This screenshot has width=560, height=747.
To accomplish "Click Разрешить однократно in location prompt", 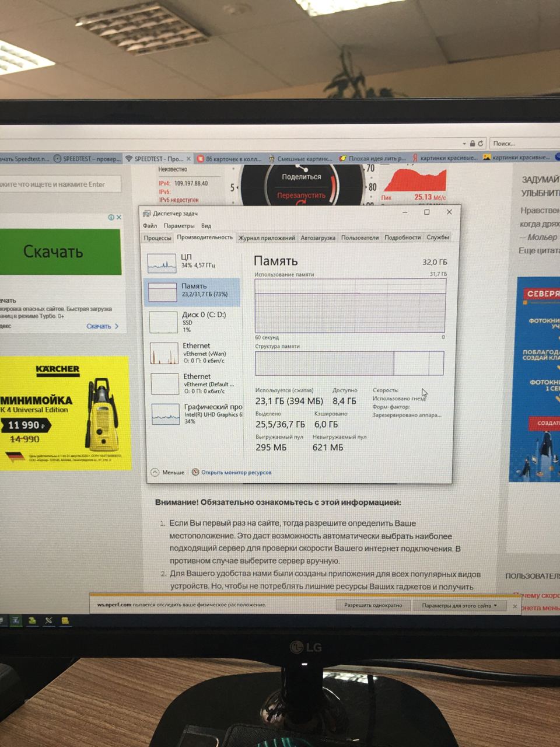I will pyautogui.click(x=373, y=605).
